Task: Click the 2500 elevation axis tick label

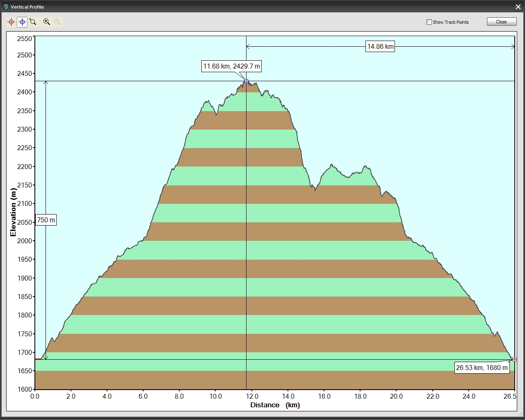Action: (24, 55)
